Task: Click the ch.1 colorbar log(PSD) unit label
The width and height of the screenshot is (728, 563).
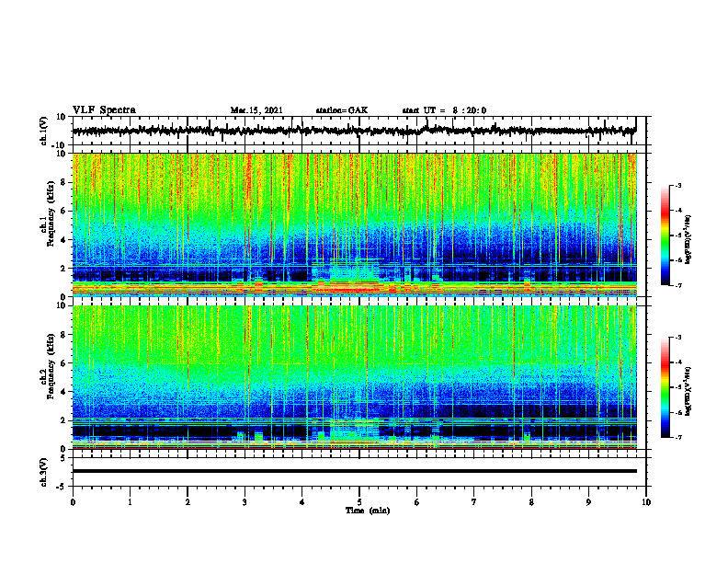Action: pos(688,240)
